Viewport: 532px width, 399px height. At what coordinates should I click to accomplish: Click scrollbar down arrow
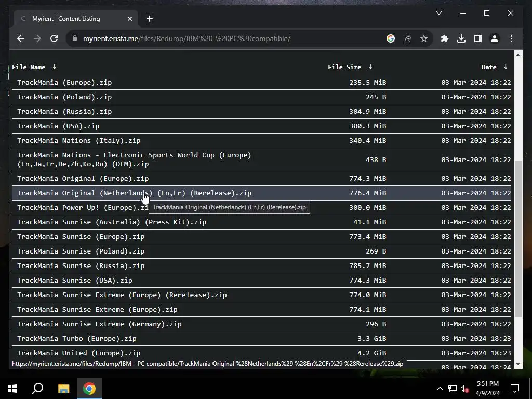pos(518,364)
